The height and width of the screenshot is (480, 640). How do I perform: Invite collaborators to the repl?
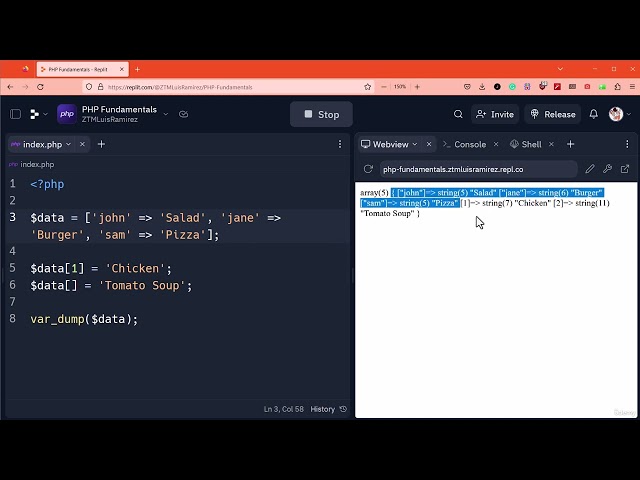pos(495,114)
